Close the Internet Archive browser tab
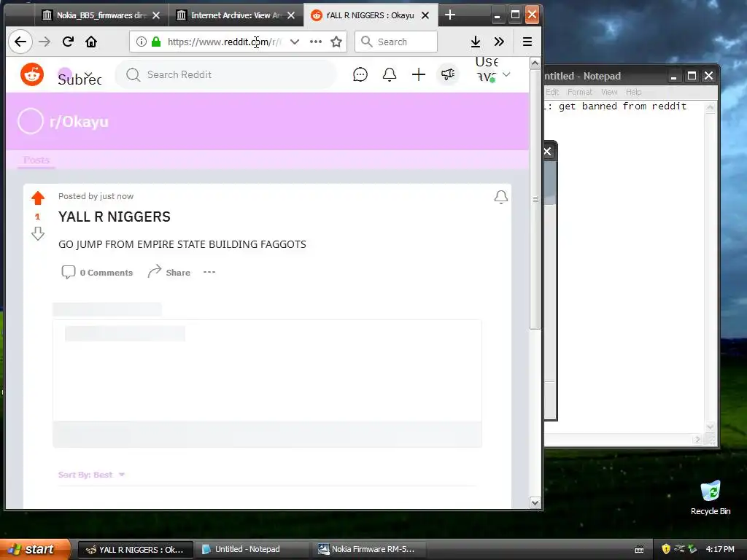747x560 pixels. tap(291, 15)
